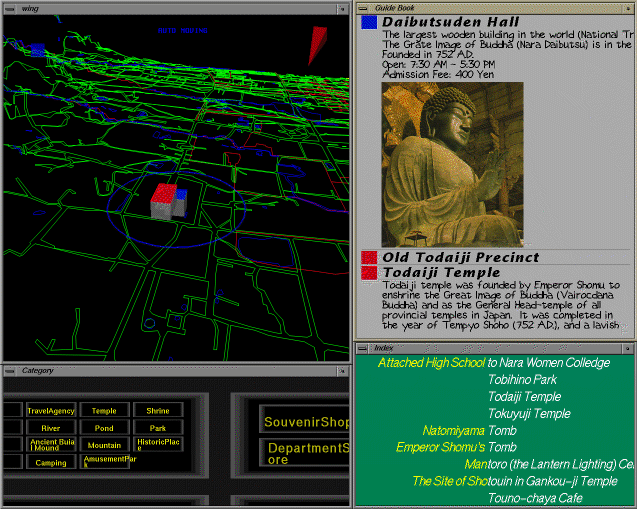Choose the DepartmentStore category
The image size is (637, 509).
pyautogui.click(x=305, y=453)
